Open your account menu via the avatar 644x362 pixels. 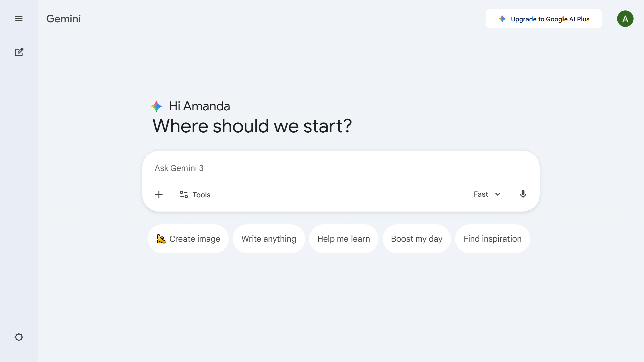click(625, 19)
